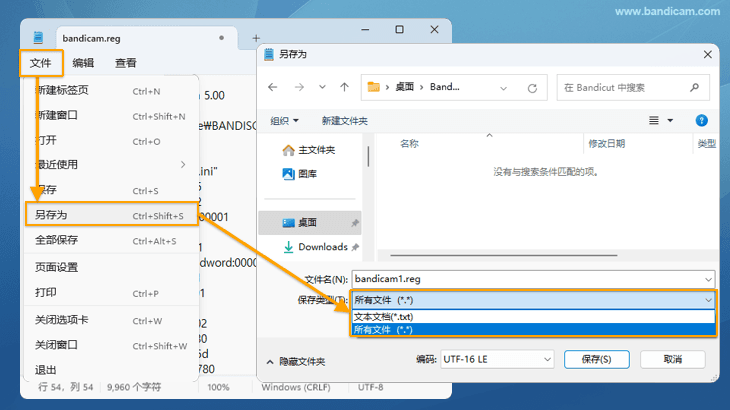
Task: Select Downloads in navigation pane
Action: (316, 247)
